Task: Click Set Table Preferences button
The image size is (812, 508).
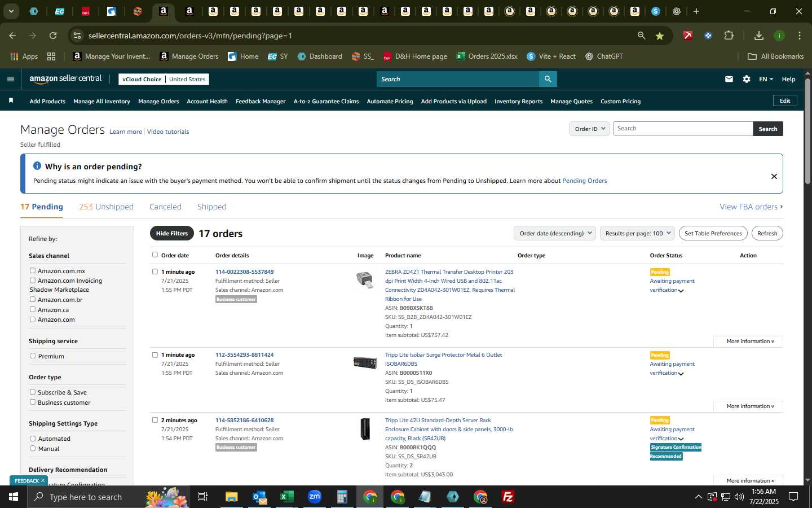Action: (713, 233)
